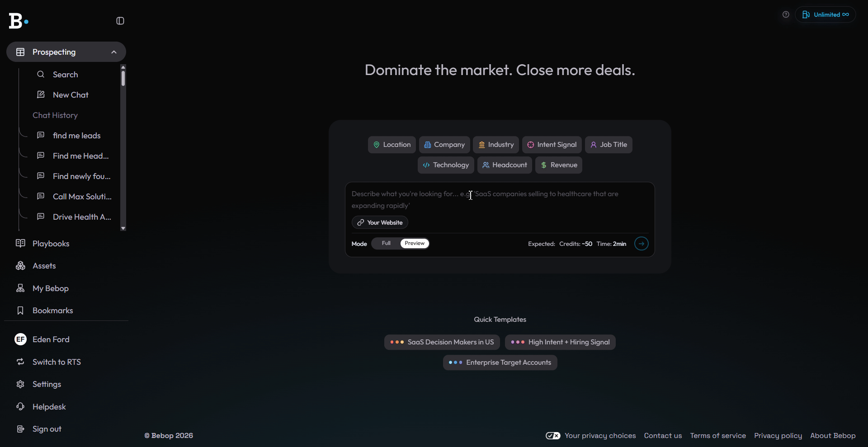Add the Technology filter
Screen dimensions: 868x447
click(446, 165)
